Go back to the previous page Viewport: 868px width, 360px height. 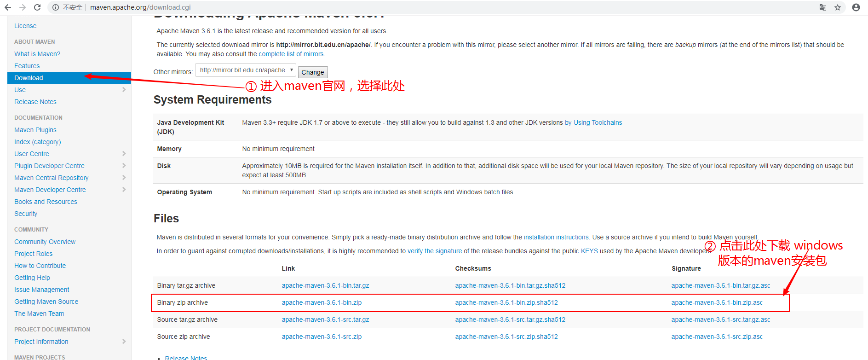[x=8, y=7]
